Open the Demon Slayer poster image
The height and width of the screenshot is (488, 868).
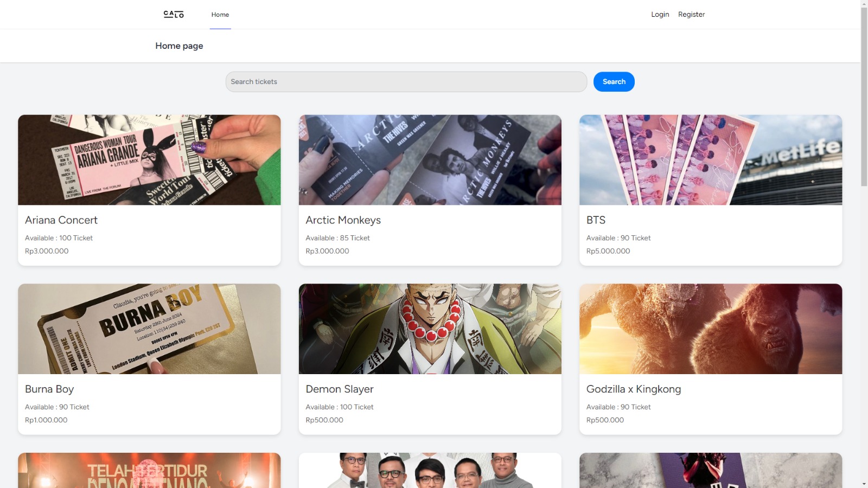coord(430,329)
